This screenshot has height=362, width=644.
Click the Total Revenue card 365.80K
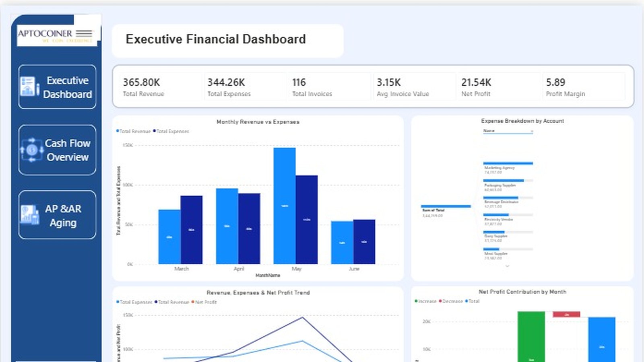160,86
